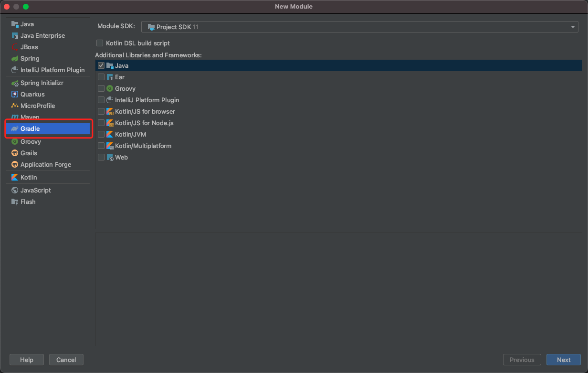Click the JavaScript row text
This screenshot has width=588, height=373.
pos(36,190)
